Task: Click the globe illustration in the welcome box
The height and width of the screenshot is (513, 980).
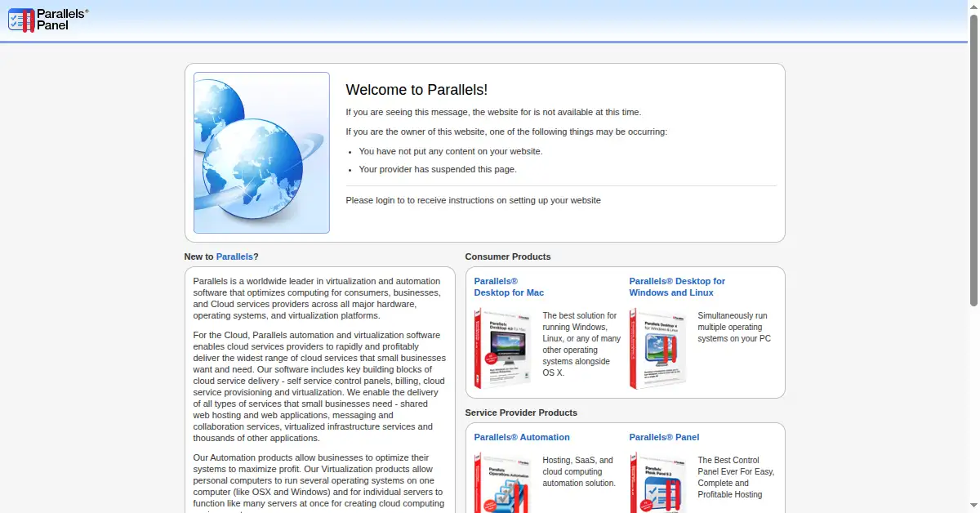Action: tap(261, 153)
